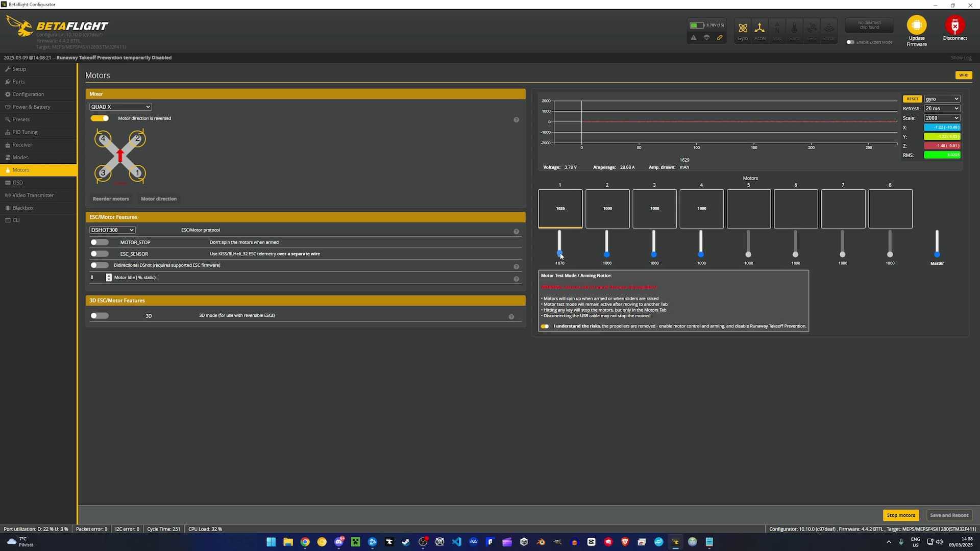Enable MOTOR_STOP switch

coord(100,242)
